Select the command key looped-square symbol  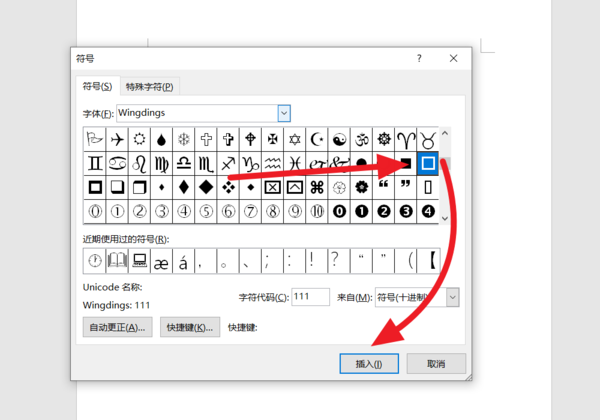317,187
